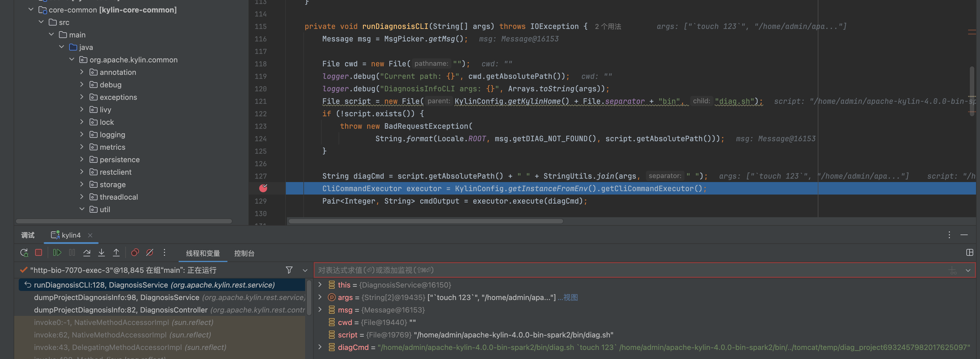The image size is (980, 359).
Task: Expand the 'this' variable node
Action: [320, 284]
